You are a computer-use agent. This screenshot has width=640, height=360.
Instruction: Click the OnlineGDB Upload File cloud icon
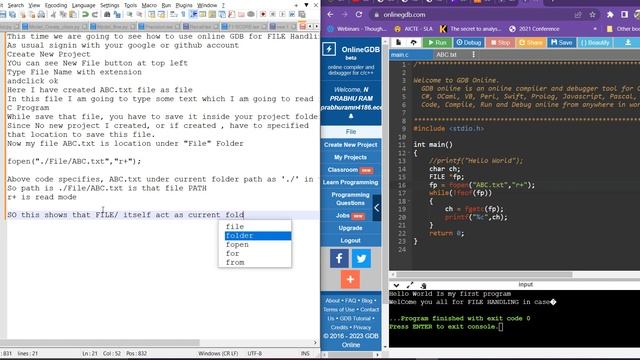(x=413, y=42)
